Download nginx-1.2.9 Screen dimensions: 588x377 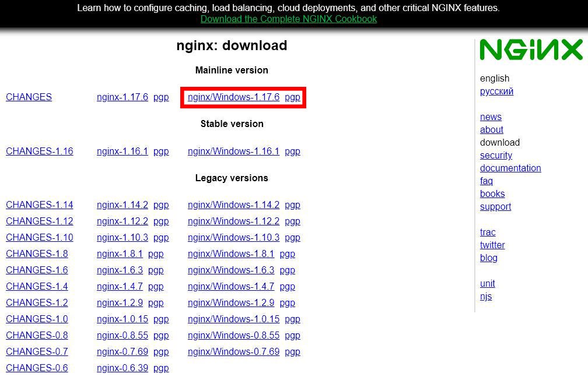[120, 302]
